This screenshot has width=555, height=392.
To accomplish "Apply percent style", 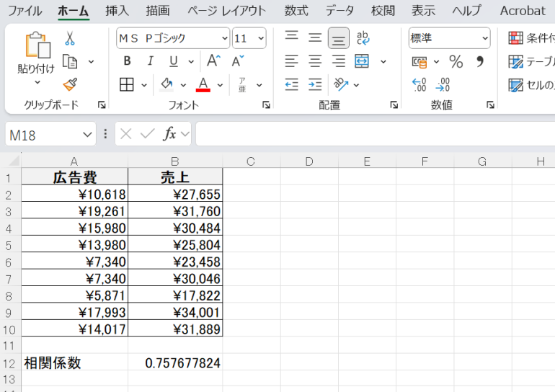I will pyautogui.click(x=456, y=61).
